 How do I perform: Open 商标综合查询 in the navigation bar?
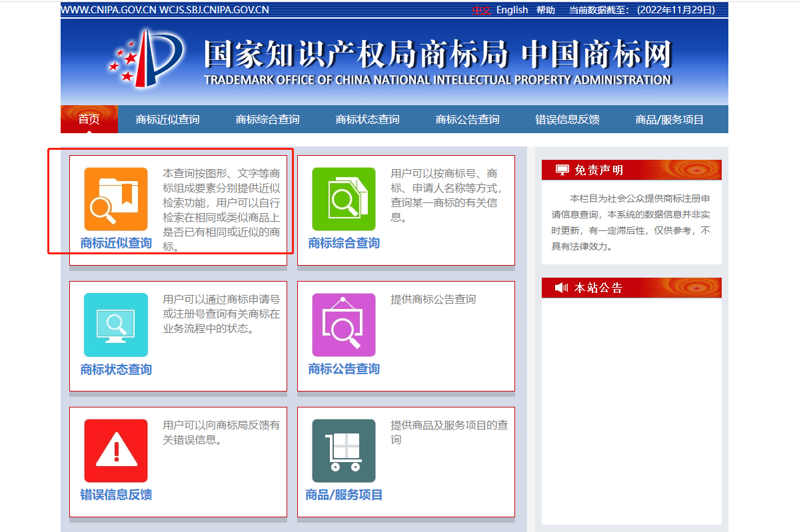[267, 119]
